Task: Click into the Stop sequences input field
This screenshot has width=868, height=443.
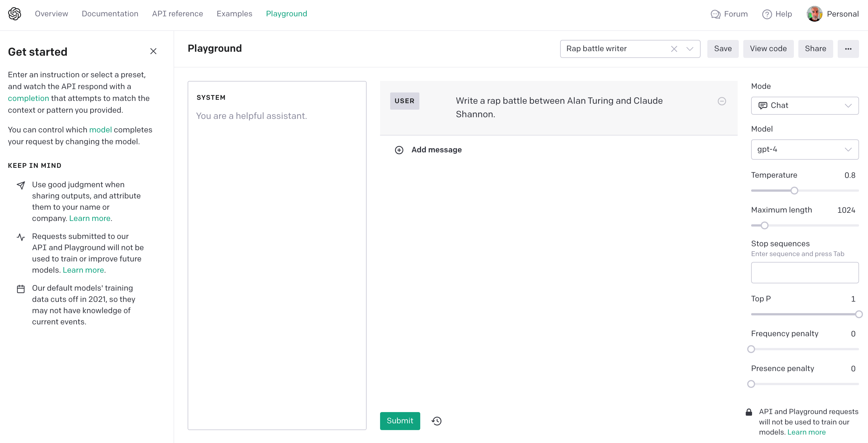Action: (x=804, y=272)
